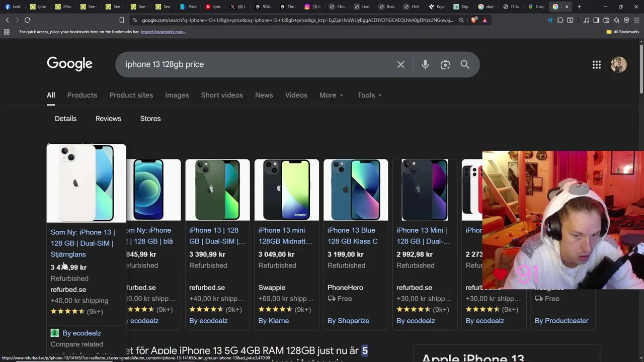This screenshot has width=644, height=362.
Task: Open Som Ny iPhone 13 Stjärnglans link
Action: coord(83,243)
